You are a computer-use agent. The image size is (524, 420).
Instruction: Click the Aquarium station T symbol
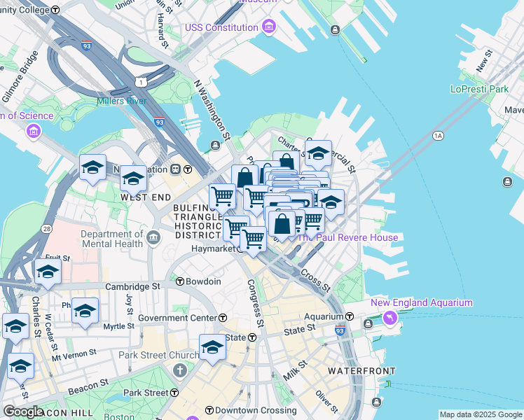tap(350, 316)
